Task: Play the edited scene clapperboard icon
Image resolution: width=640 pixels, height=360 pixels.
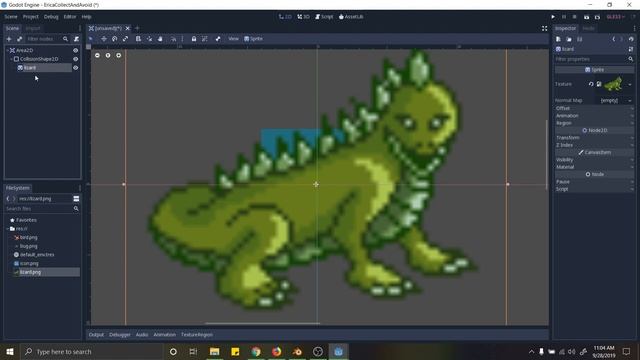Action: click(587, 17)
